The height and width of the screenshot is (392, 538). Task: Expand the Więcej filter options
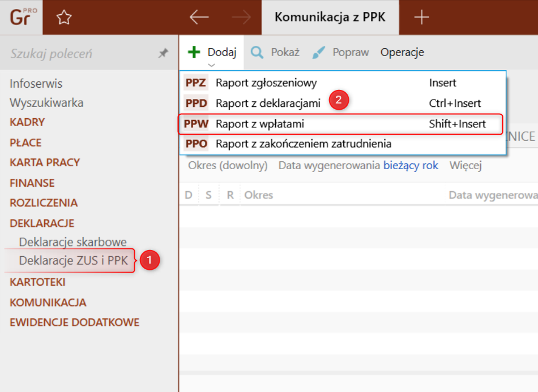(x=466, y=166)
